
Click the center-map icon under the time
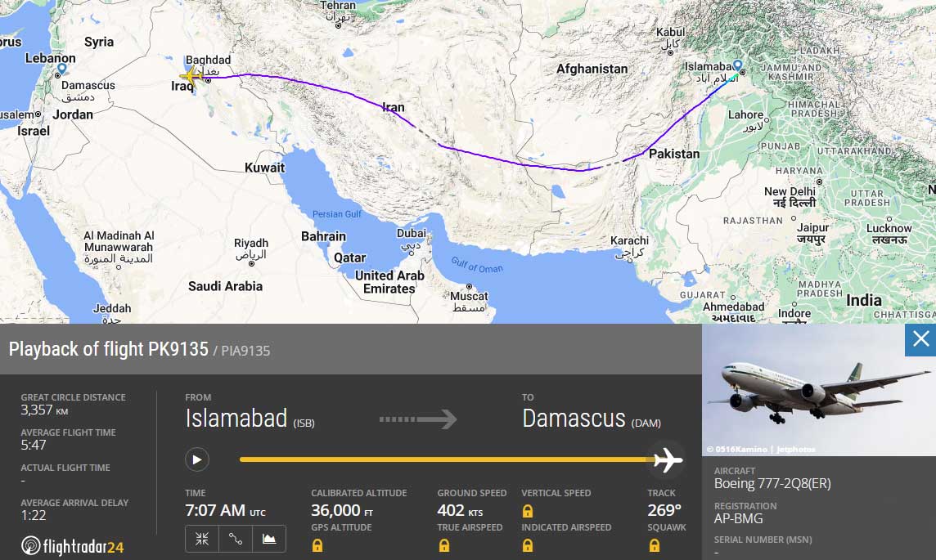coord(202,539)
